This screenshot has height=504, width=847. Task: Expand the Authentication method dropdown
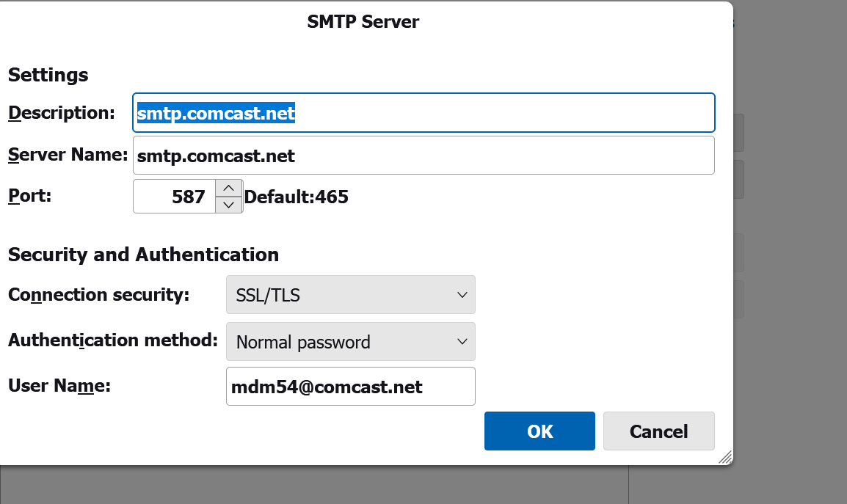click(350, 342)
